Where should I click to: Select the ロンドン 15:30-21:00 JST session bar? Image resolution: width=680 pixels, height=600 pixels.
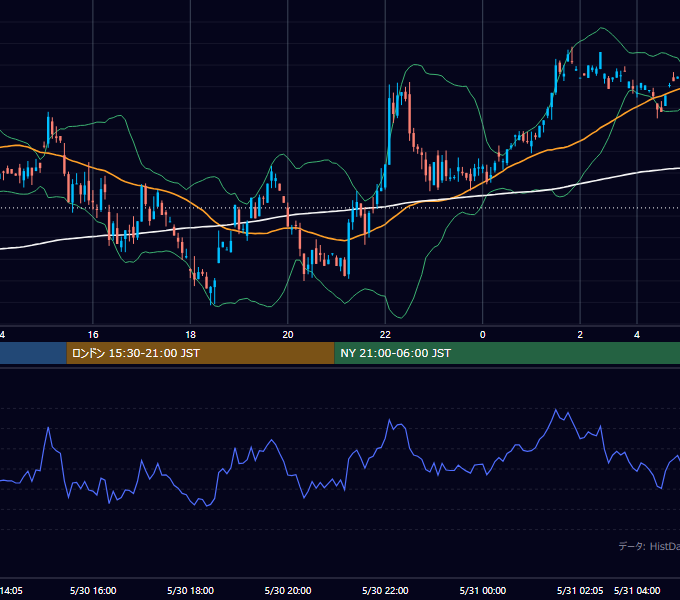coord(200,353)
